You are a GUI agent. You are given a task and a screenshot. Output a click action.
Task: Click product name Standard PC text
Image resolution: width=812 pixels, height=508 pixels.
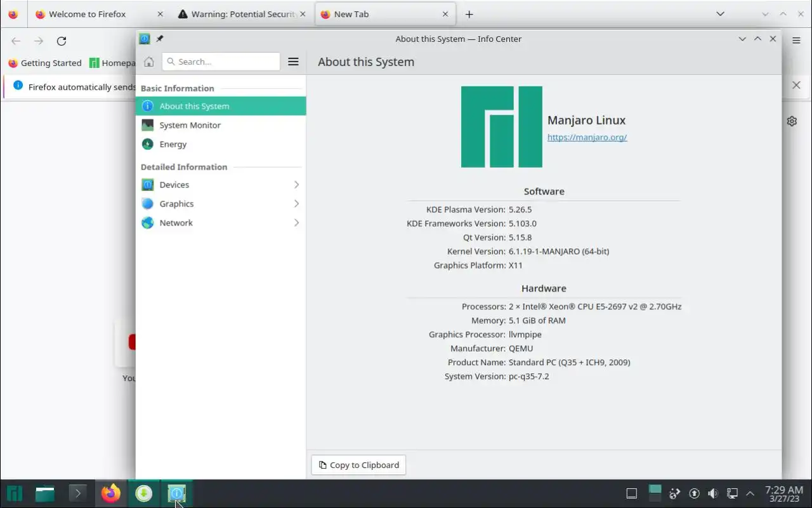pyautogui.click(x=570, y=363)
